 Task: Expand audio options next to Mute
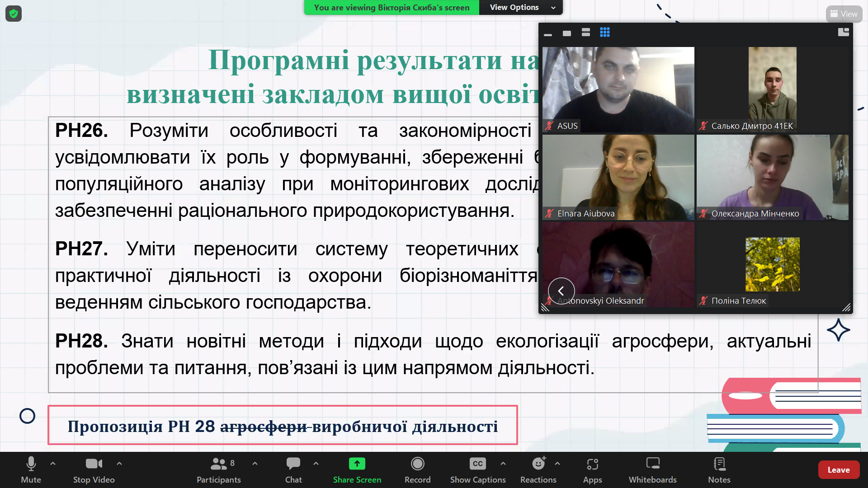pos(53,464)
